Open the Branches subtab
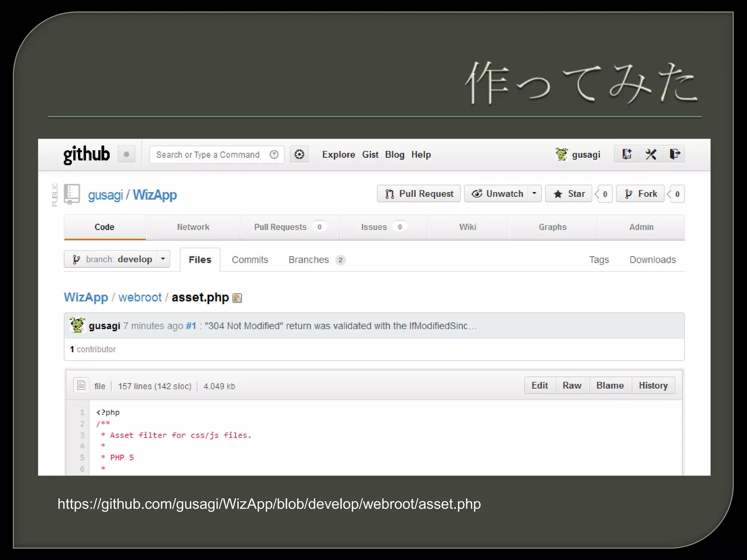Screen dimensions: 747x560 coord(317,260)
